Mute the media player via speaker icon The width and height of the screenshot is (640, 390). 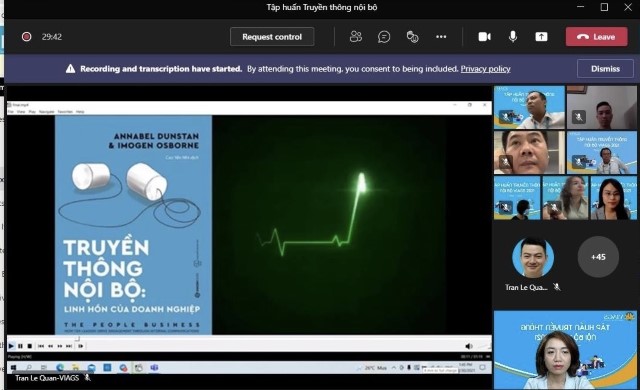coord(469,346)
